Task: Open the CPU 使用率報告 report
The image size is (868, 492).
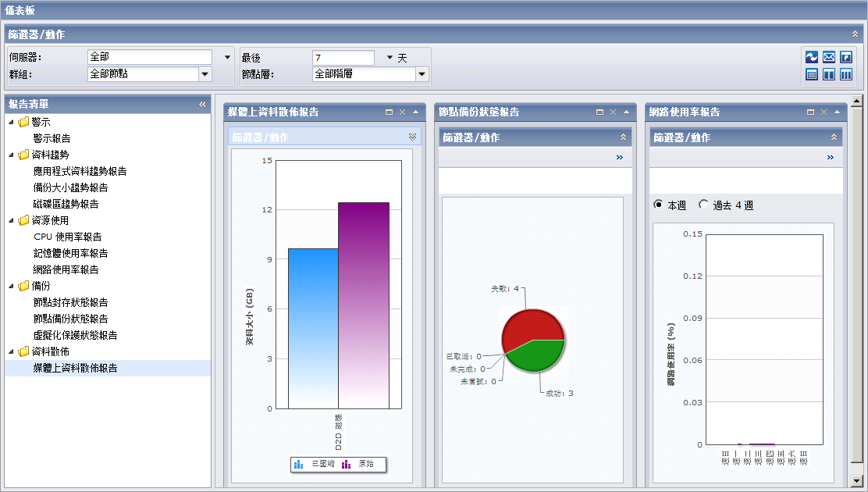Action: [68, 237]
